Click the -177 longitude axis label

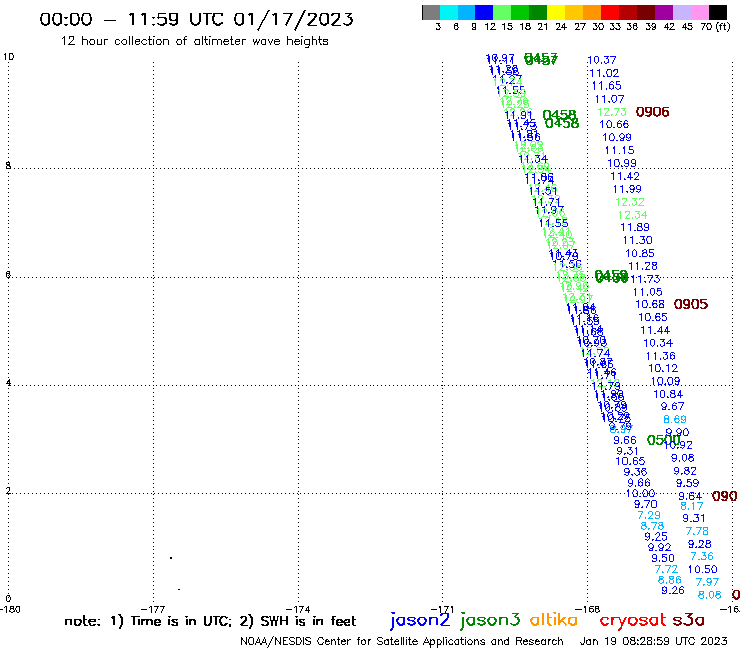click(x=154, y=609)
